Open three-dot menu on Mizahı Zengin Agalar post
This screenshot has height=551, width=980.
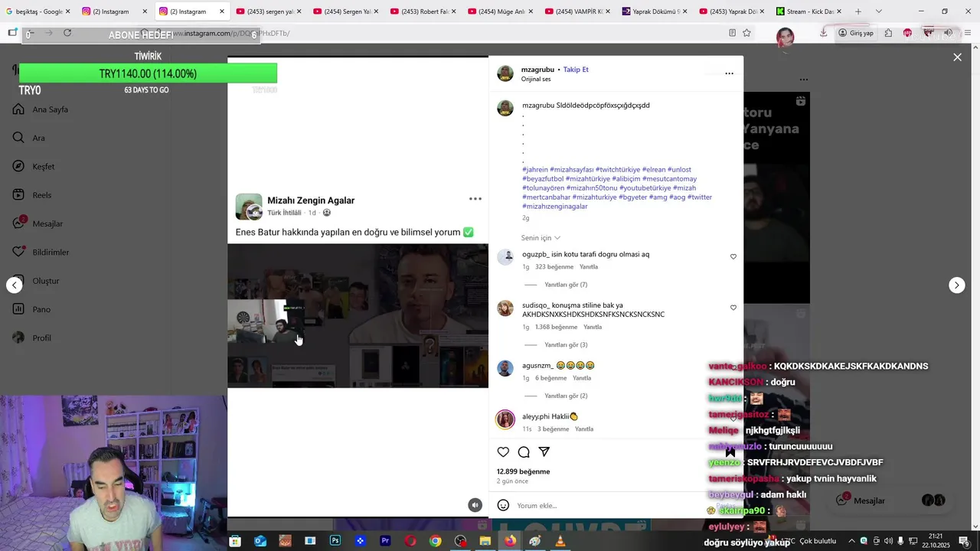(x=475, y=199)
